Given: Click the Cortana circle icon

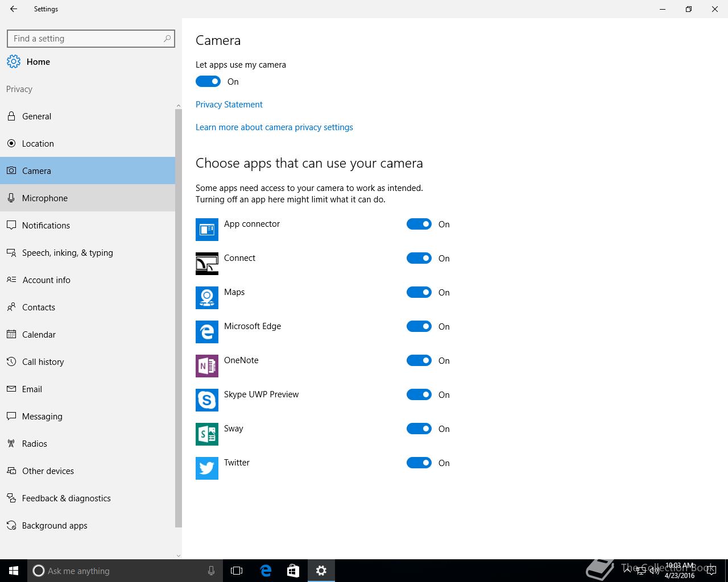Looking at the screenshot, I should [x=38, y=571].
